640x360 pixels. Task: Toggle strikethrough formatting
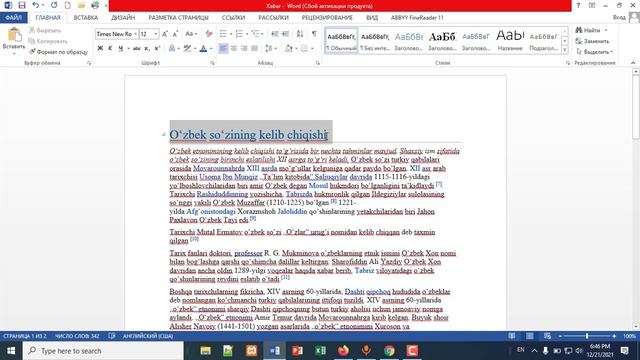(x=136, y=49)
